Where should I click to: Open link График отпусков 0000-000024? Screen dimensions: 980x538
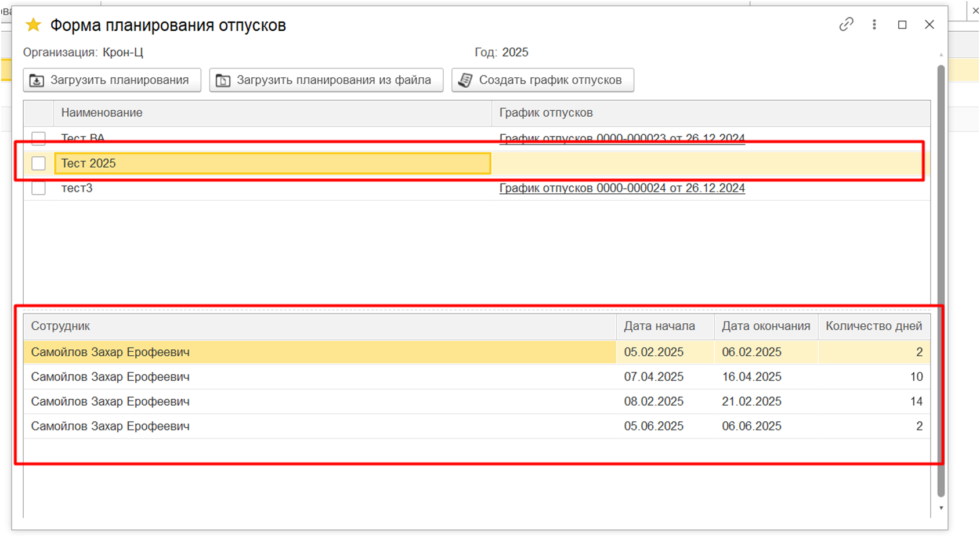click(622, 188)
